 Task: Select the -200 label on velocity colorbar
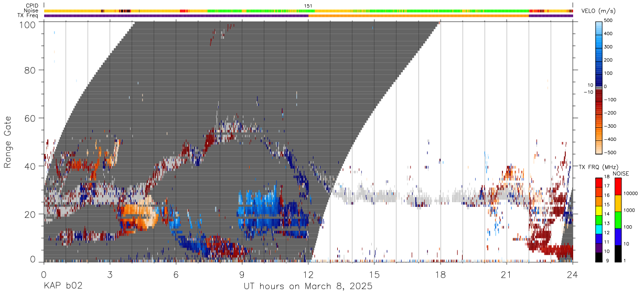coord(609,113)
